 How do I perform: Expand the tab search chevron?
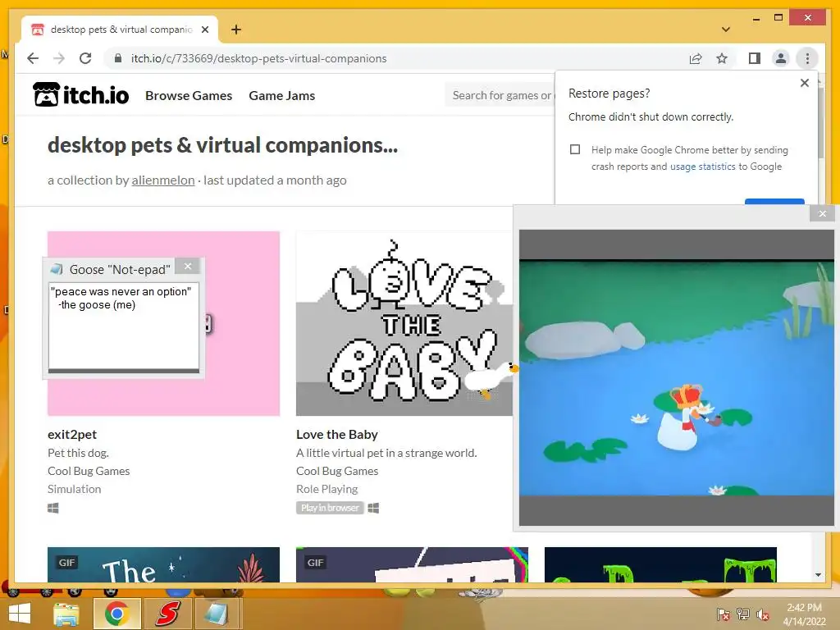coord(726,30)
